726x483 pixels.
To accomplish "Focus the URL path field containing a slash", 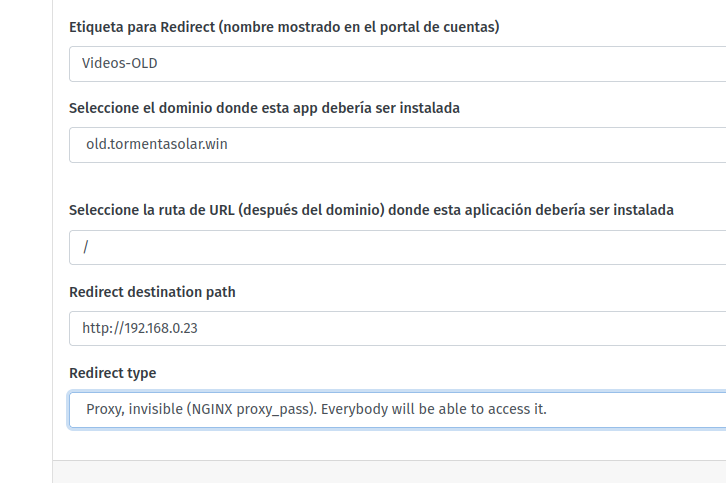I will click(398, 247).
